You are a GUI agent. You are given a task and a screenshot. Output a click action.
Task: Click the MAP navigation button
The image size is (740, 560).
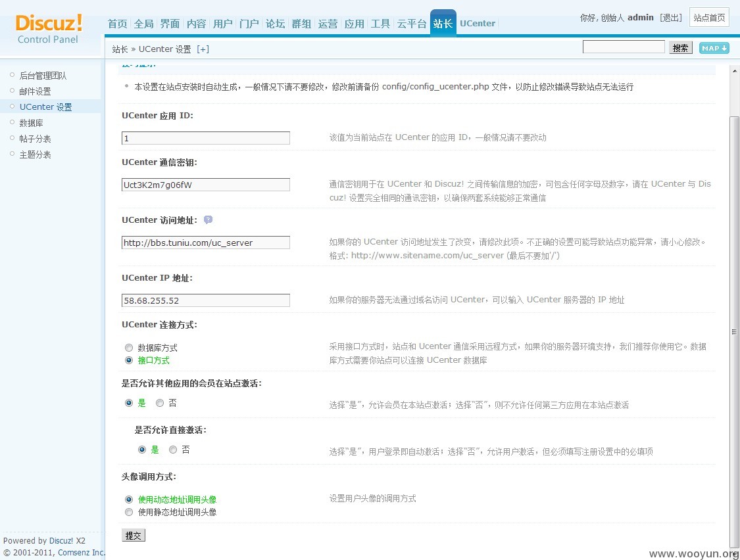pos(714,47)
